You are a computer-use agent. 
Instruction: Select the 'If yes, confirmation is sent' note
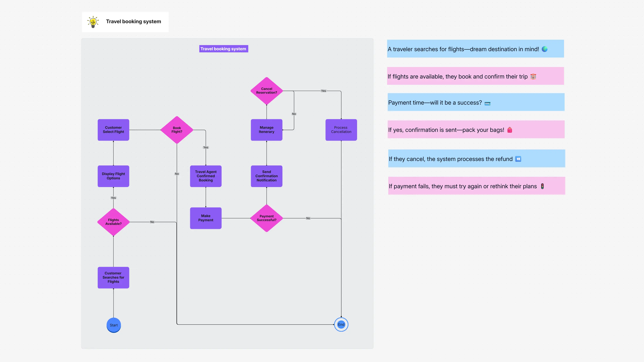476,129
